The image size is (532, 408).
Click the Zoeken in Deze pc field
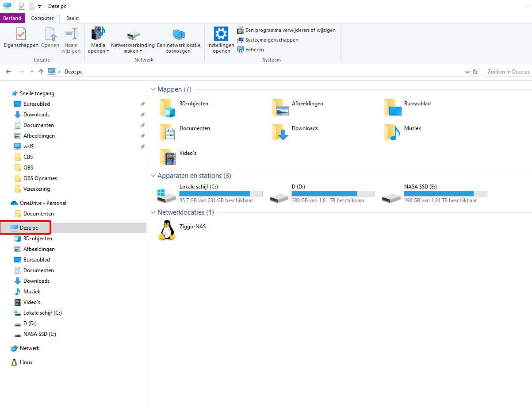(x=508, y=72)
